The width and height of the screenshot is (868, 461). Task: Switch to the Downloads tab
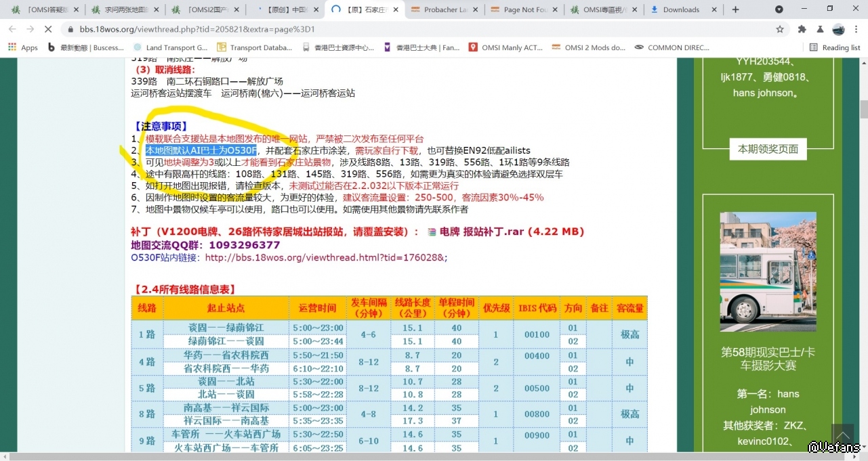tap(680, 9)
